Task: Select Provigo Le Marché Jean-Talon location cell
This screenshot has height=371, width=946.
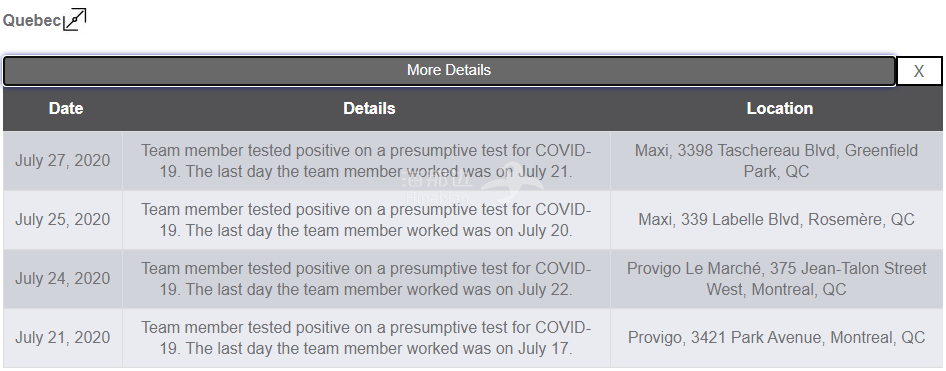Action: (x=776, y=279)
